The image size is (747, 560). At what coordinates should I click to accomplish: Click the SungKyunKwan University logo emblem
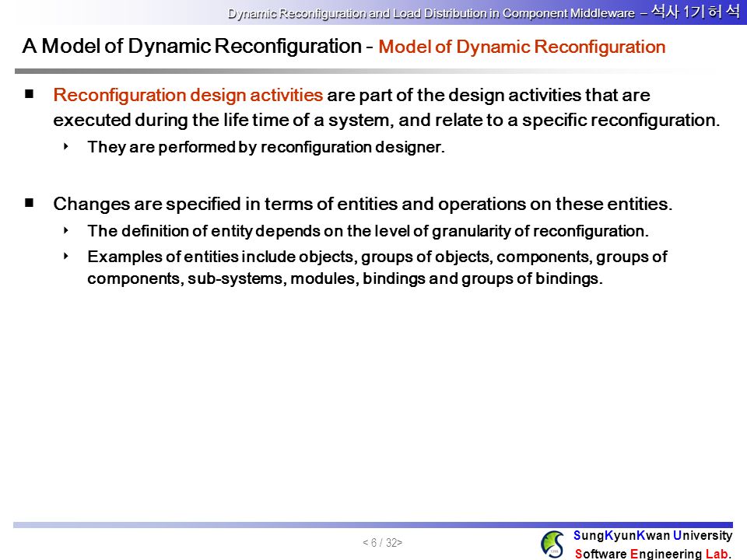coord(552,544)
